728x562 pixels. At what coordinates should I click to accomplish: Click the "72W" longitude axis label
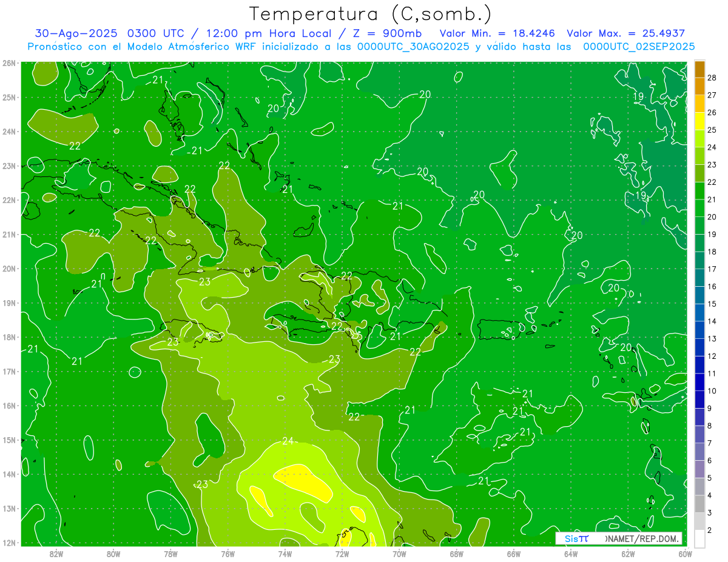click(x=342, y=553)
